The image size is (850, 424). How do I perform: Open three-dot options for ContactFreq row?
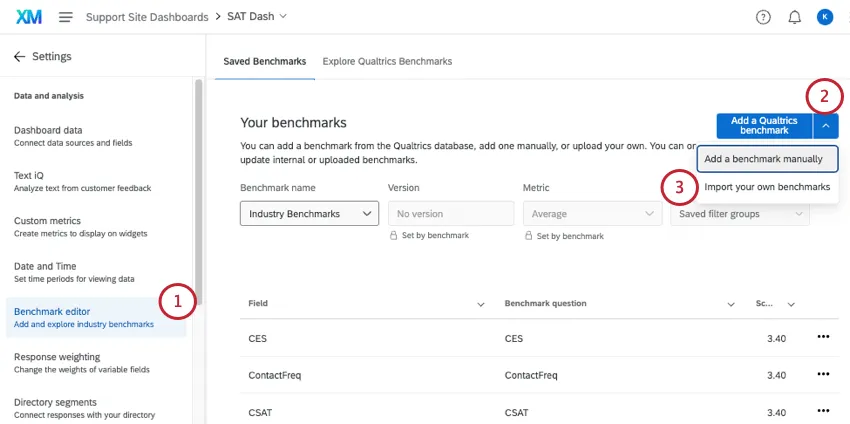click(823, 374)
